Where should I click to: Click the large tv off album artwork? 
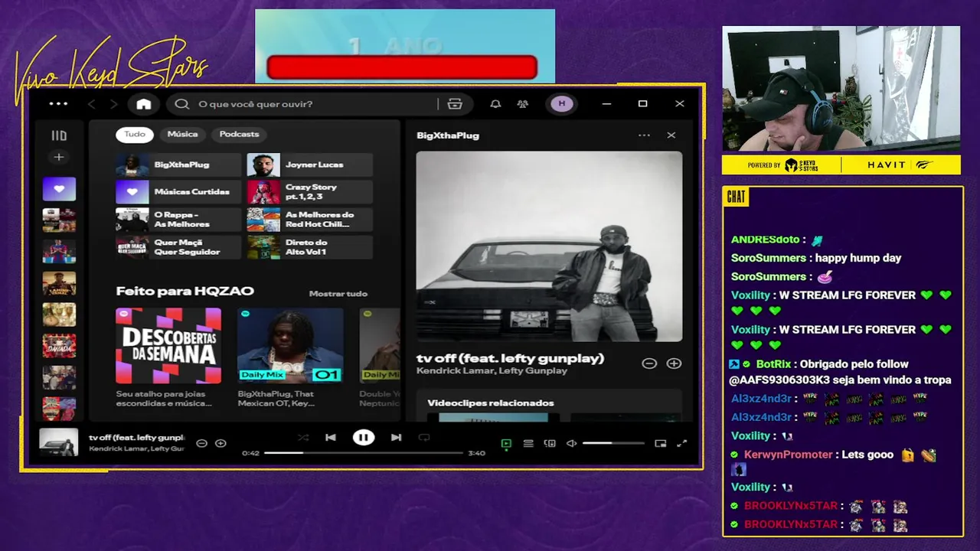[549, 246]
